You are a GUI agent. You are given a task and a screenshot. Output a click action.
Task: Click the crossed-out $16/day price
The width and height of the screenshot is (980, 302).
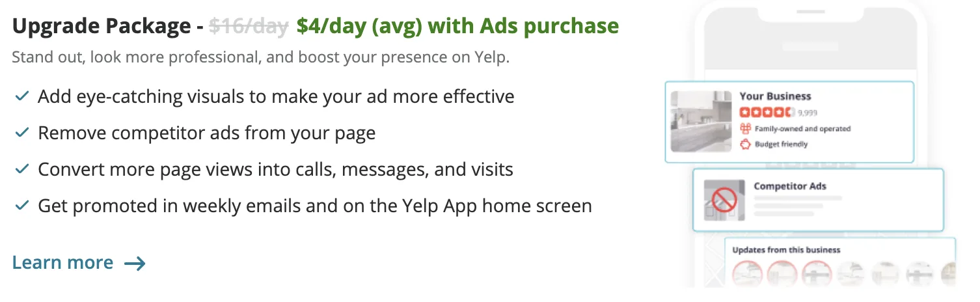[249, 26]
